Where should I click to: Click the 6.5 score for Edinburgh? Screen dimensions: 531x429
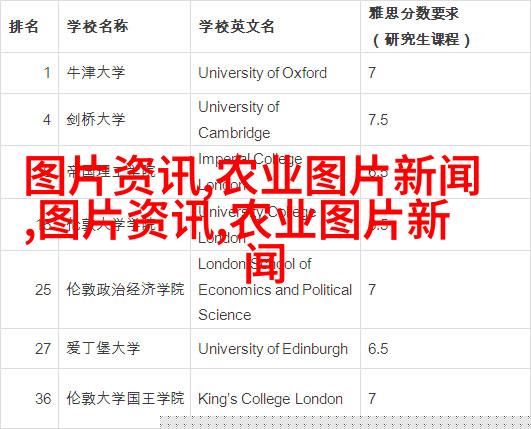(378, 349)
